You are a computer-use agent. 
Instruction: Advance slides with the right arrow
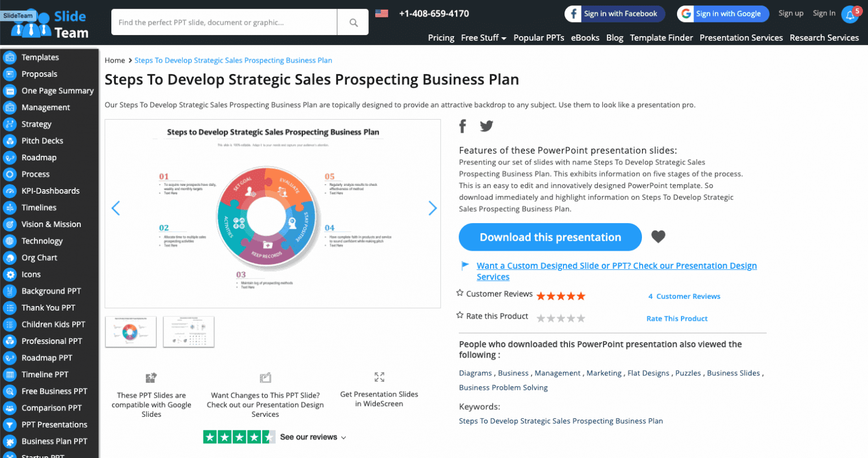click(x=432, y=208)
